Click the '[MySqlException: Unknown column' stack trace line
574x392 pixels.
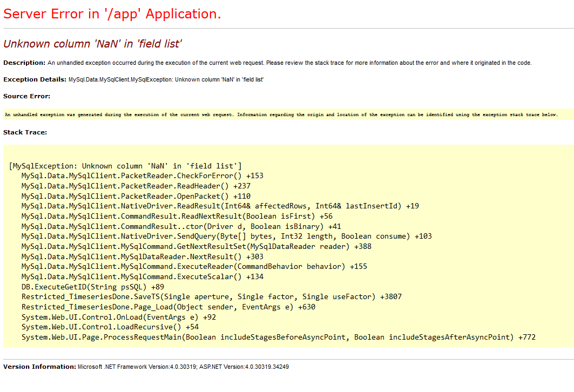(125, 166)
